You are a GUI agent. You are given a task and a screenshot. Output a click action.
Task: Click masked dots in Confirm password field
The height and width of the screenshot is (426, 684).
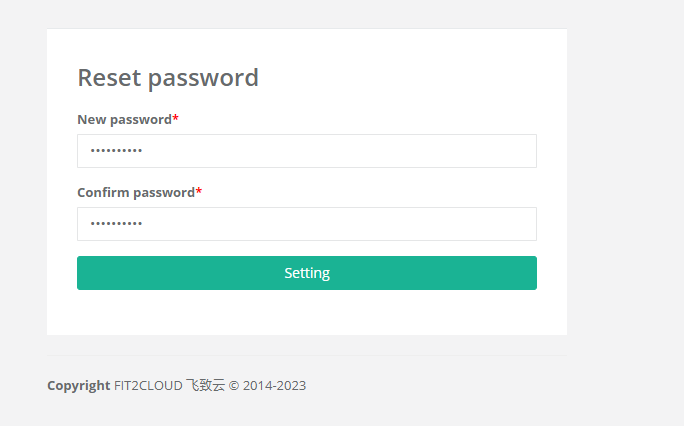(116, 224)
